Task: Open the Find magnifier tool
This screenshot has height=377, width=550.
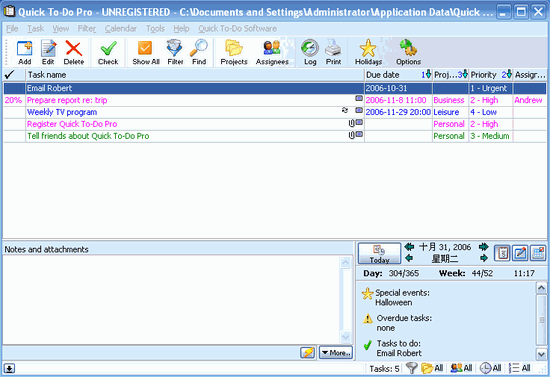Action: [199, 53]
